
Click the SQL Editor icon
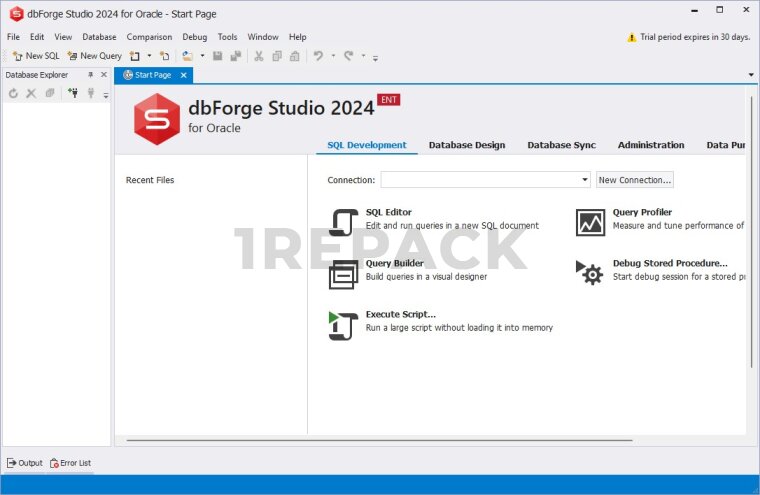point(343,222)
